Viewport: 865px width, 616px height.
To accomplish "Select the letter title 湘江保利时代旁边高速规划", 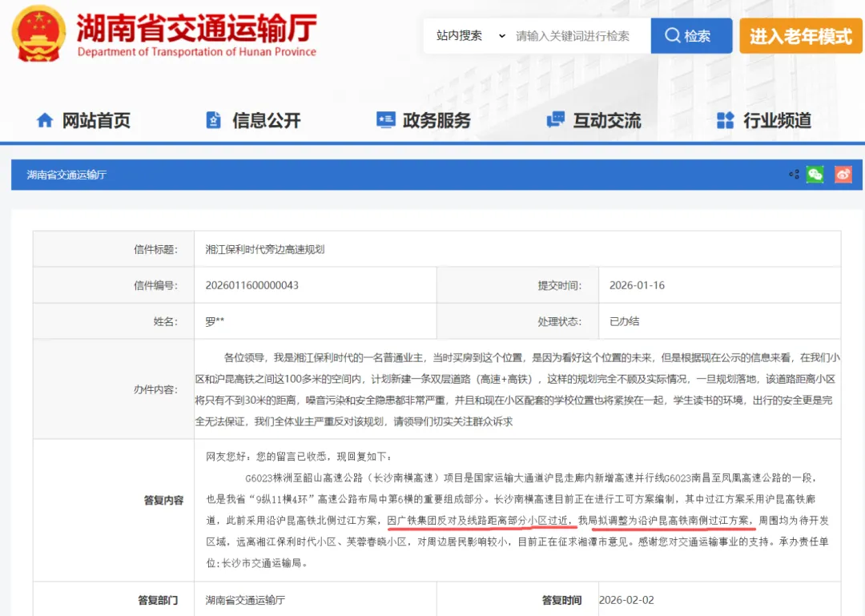I will pos(265,249).
